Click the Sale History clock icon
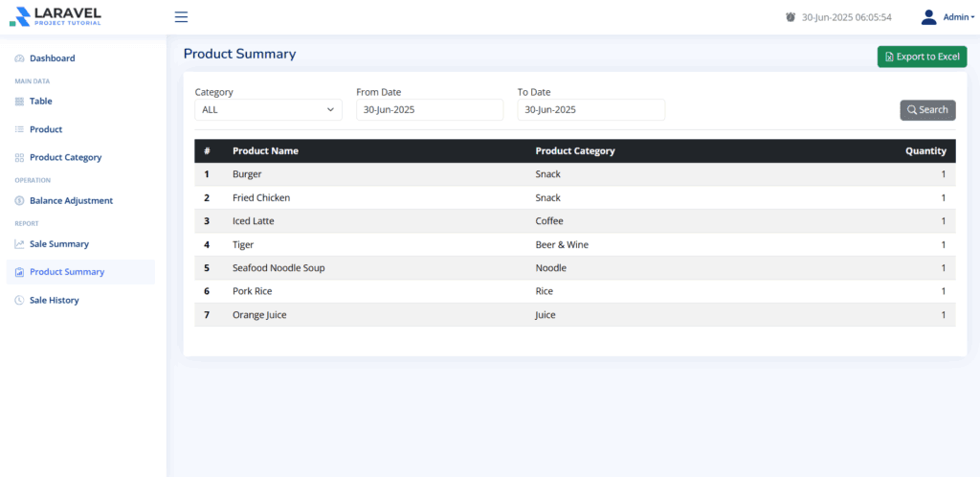Image resolution: width=980 pixels, height=477 pixels. pos(19,301)
